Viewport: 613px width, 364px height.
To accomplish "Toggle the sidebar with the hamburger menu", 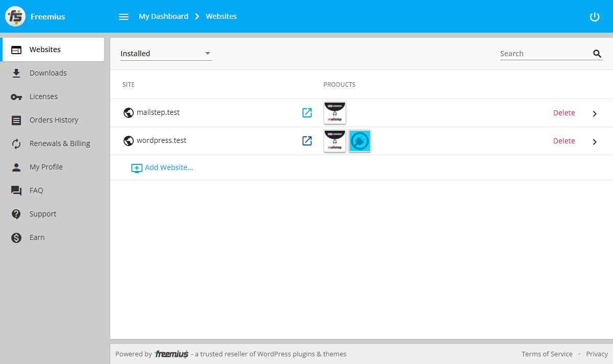I will [x=124, y=16].
